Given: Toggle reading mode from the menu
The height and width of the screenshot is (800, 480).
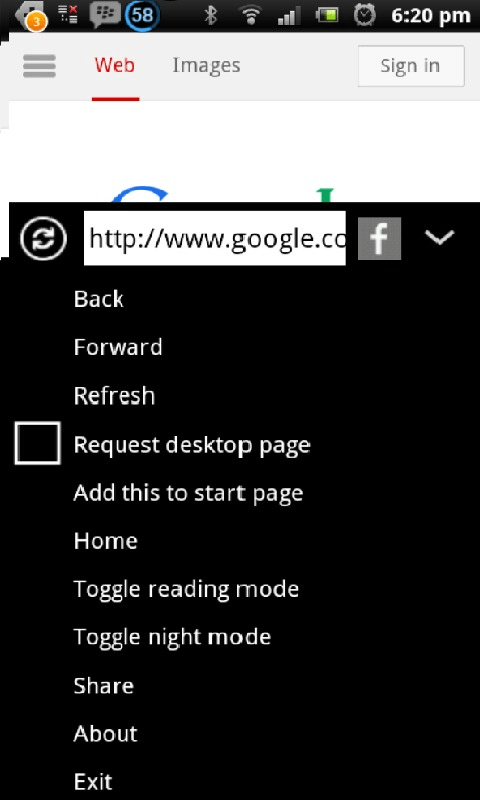Looking at the screenshot, I should (x=186, y=589).
